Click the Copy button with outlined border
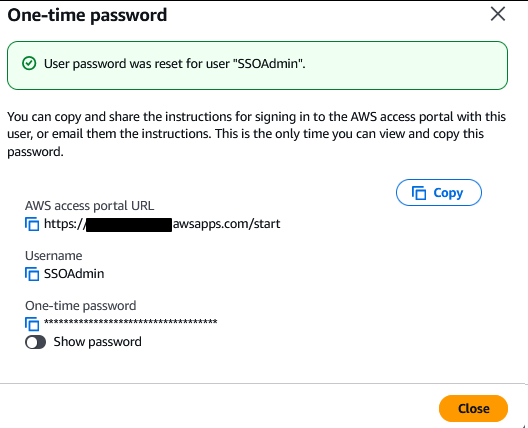This screenshot has width=528, height=428. click(x=439, y=193)
